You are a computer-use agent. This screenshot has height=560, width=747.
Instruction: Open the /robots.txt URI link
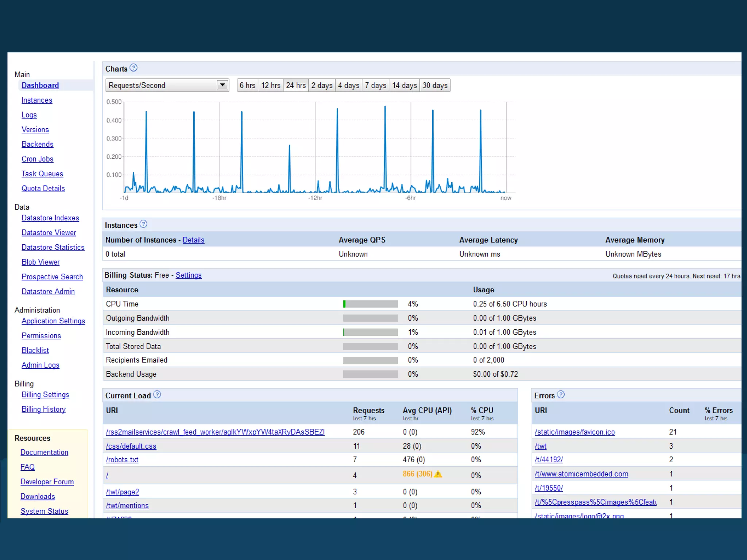[122, 460]
